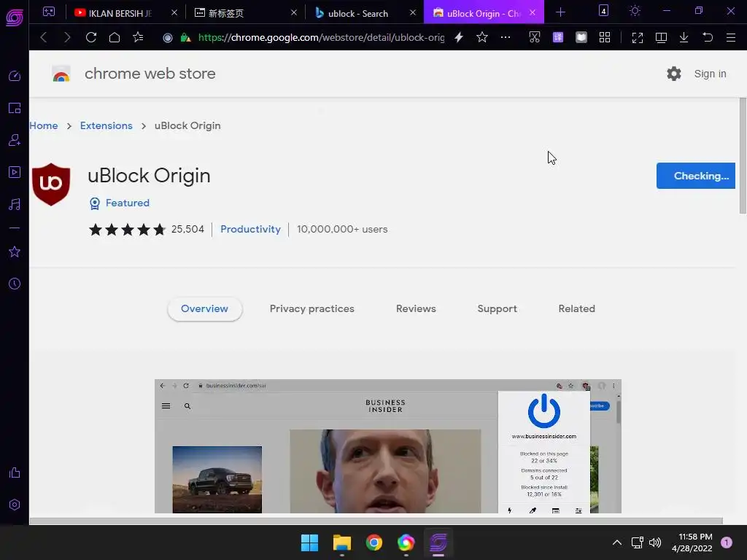Viewport: 747px width, 560px height.
Task: Toggle the brightness night mode icon
Action: 635,10
